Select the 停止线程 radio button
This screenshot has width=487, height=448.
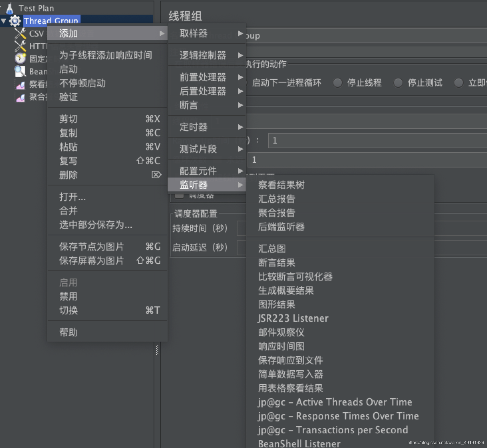tap(337, 83)
